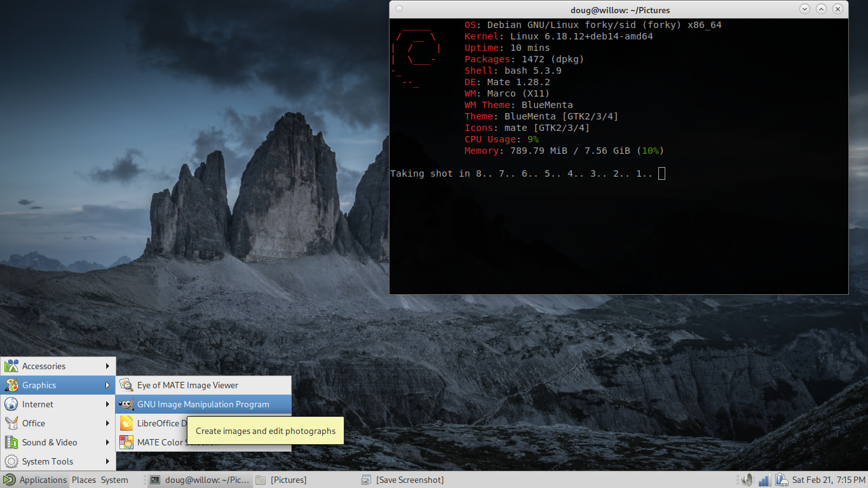Image resolution: width=868 pixels, height=488 pixels.
Task: Switch to the doug@willow terminal taskbar item
Action: click(200, 480)
